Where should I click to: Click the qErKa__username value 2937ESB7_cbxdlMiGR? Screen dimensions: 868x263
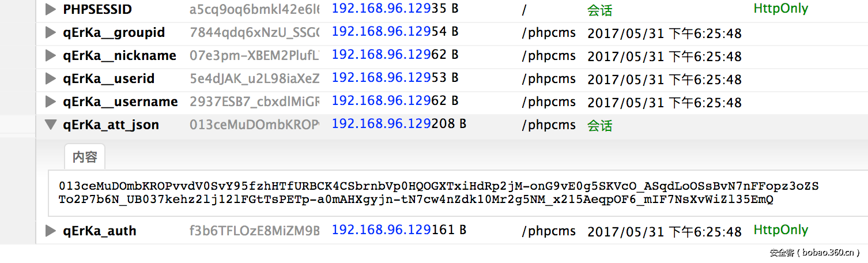[254, 102]
